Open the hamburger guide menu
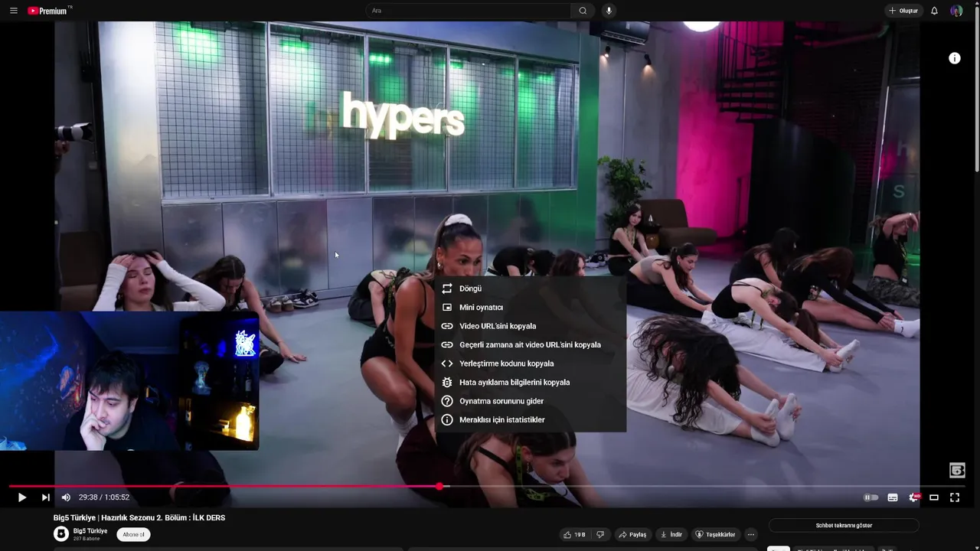 [13, 11]
